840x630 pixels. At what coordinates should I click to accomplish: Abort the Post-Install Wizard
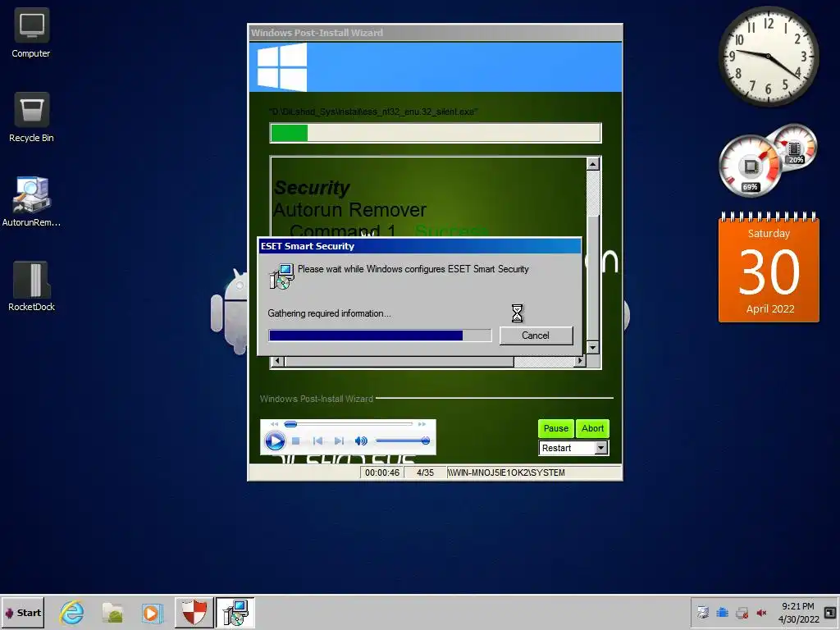click(592, 428)
